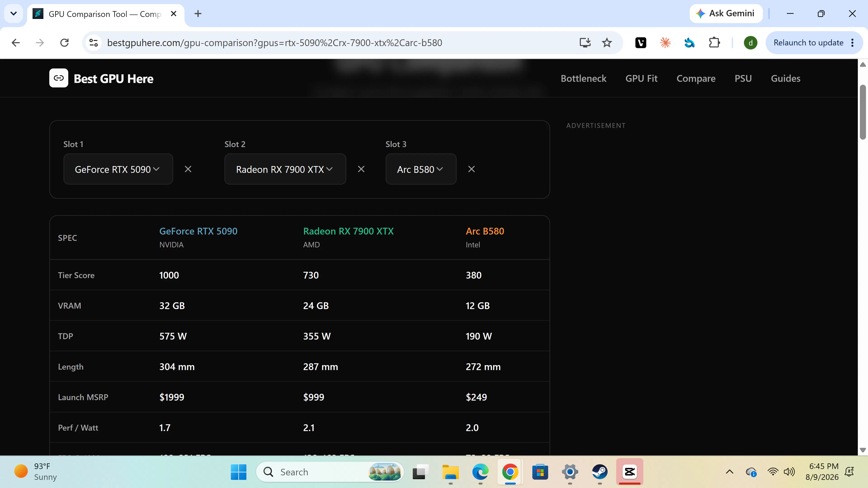
Task: Open the Extensions puzzle-piece menu
Action: [x=714, y=43]
